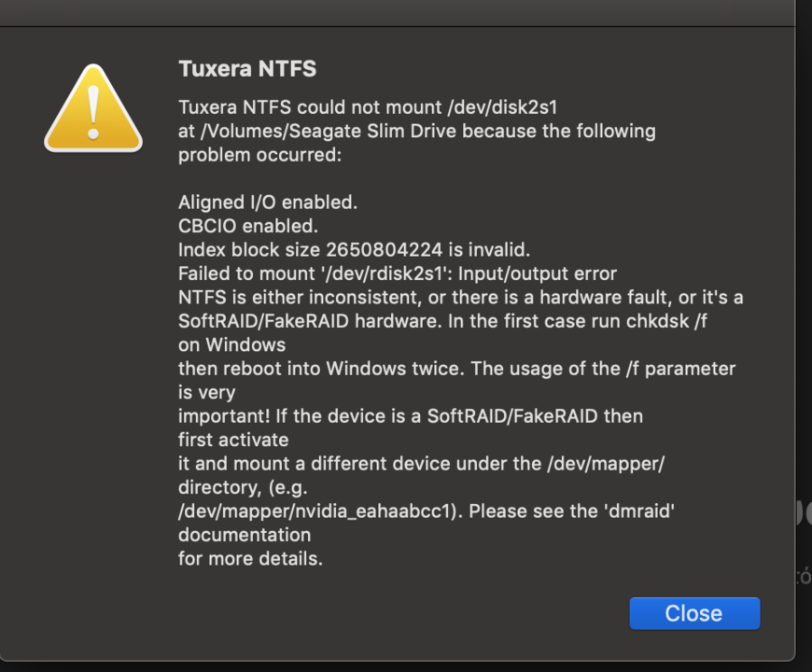The image size is (812, 672).
Task: Click the bold Tuxera NTFS dialog title
Action: click(247, 69)
